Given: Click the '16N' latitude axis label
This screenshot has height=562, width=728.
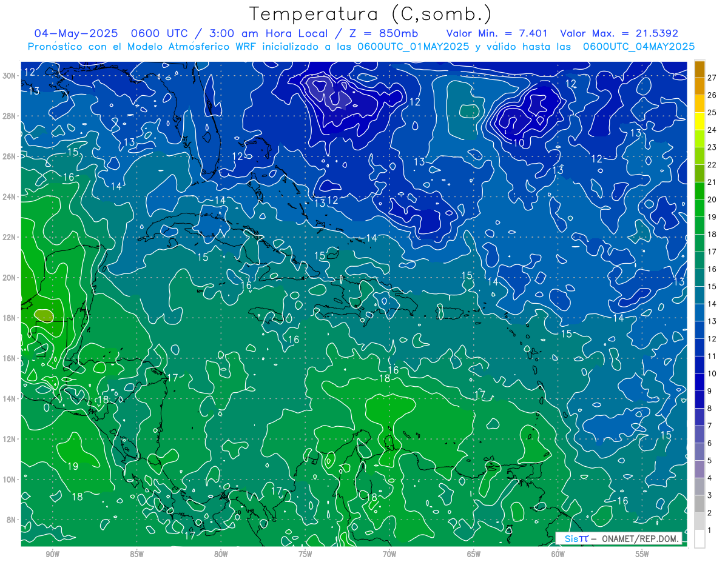Looking at the screenshot, I should [x=9, y=358].
